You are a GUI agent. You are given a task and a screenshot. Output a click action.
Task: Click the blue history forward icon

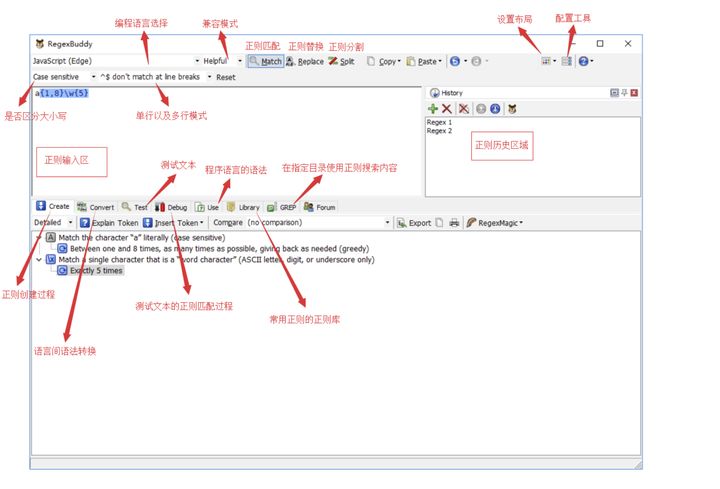coord(495,109)
